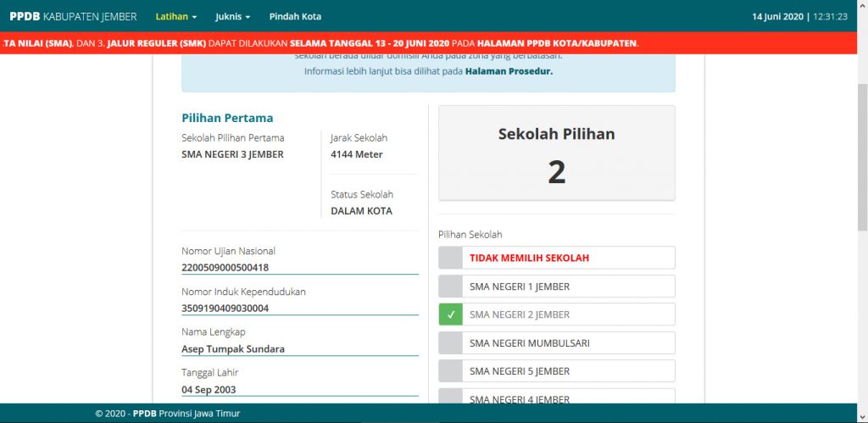Focus the Nama Lengkap field
This screenshot has height=423, width=868.
point(299,348)
